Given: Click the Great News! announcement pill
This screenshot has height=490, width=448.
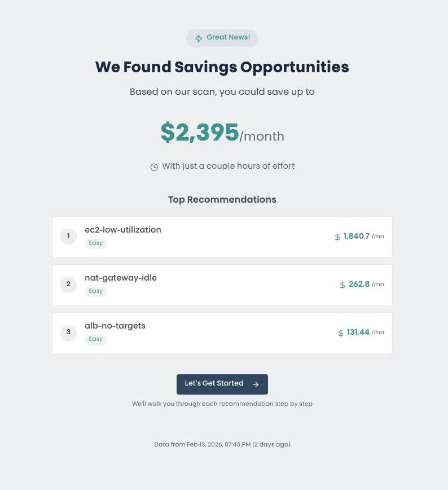Looking at the screenshot, I should pos(222,38).
